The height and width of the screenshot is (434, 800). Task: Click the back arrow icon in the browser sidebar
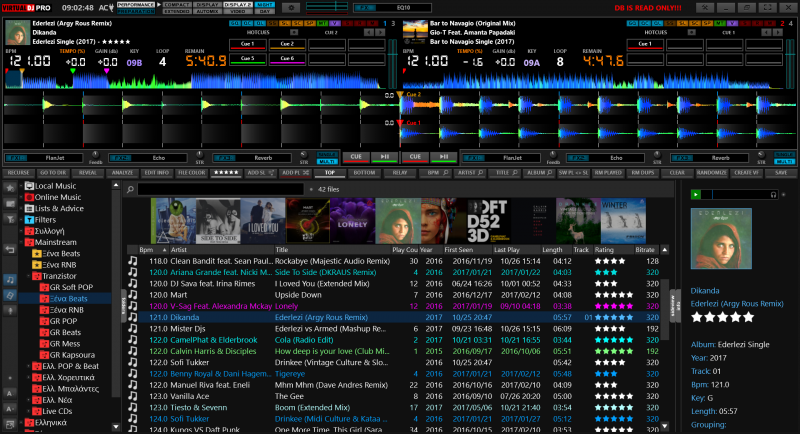10,249
